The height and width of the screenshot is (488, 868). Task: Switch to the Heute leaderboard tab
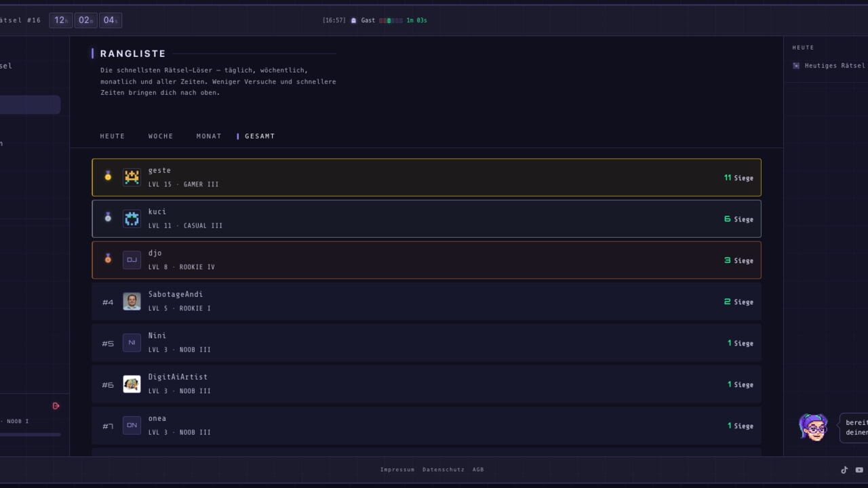coord(113,136)
